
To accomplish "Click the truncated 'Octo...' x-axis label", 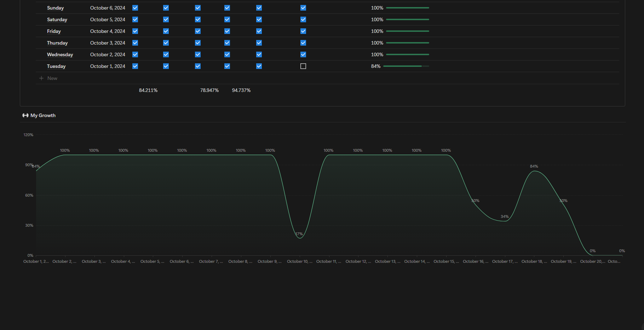I will 614,261.
